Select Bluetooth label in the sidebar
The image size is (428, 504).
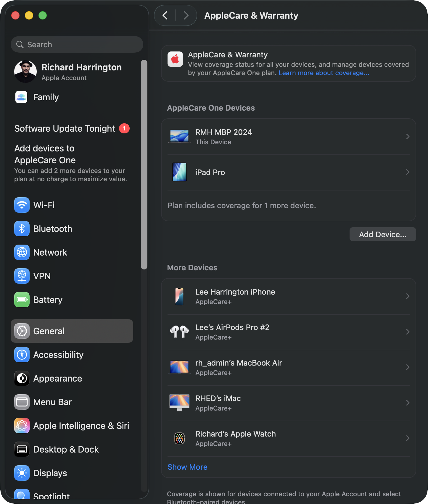53,229
